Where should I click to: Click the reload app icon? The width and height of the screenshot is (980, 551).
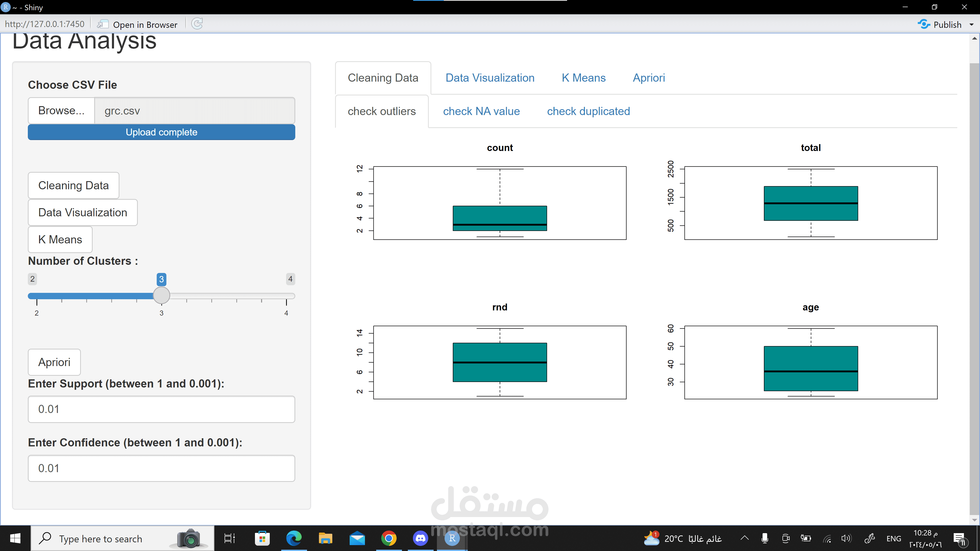(x=197, y=24)
